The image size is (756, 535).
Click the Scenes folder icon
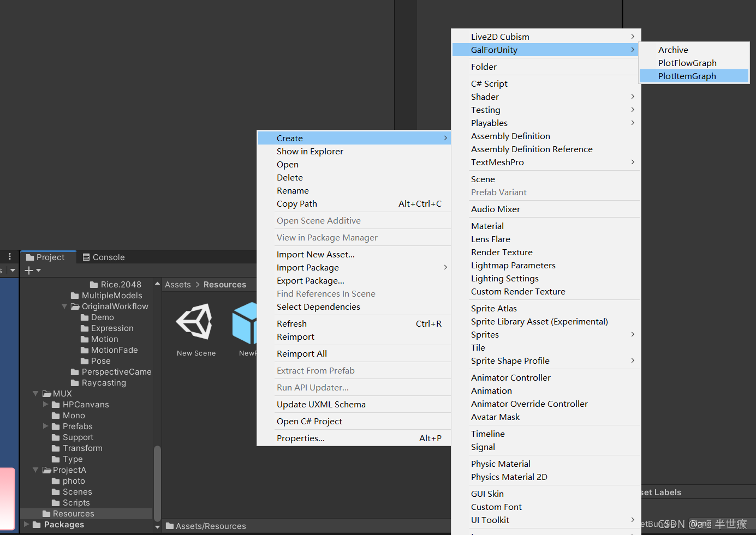(56, 492)
